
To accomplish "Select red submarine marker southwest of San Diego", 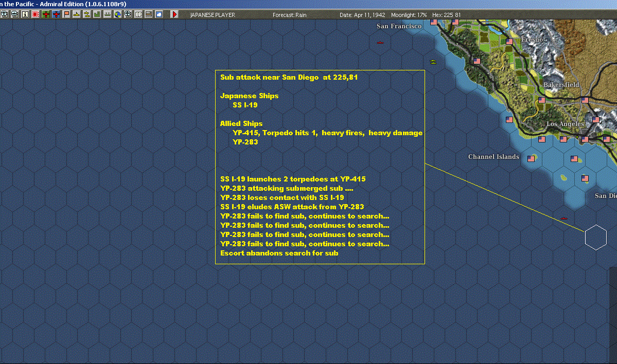I will (x=564, y=218).
